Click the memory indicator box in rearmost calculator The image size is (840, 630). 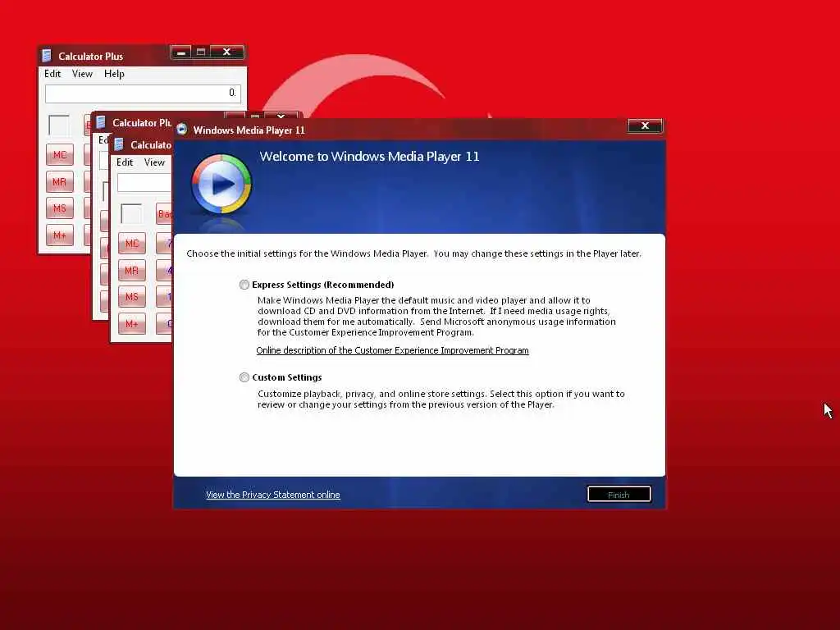point(59,126)
